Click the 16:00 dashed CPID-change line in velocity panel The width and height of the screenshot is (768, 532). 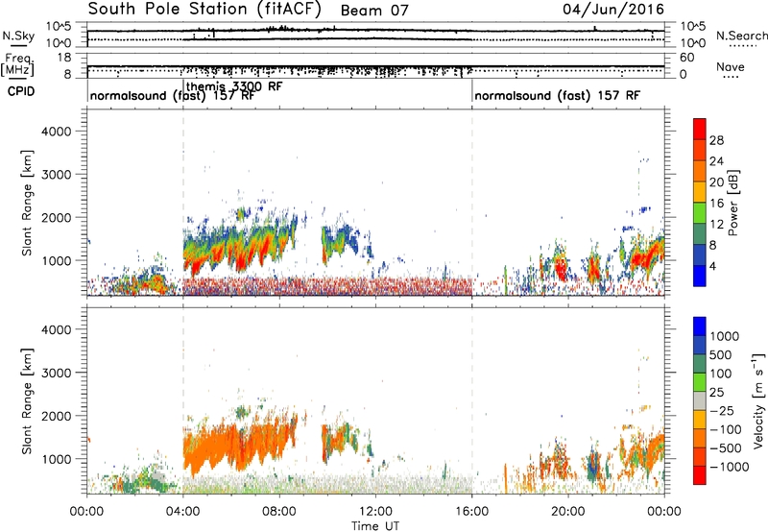coord(472,401)
